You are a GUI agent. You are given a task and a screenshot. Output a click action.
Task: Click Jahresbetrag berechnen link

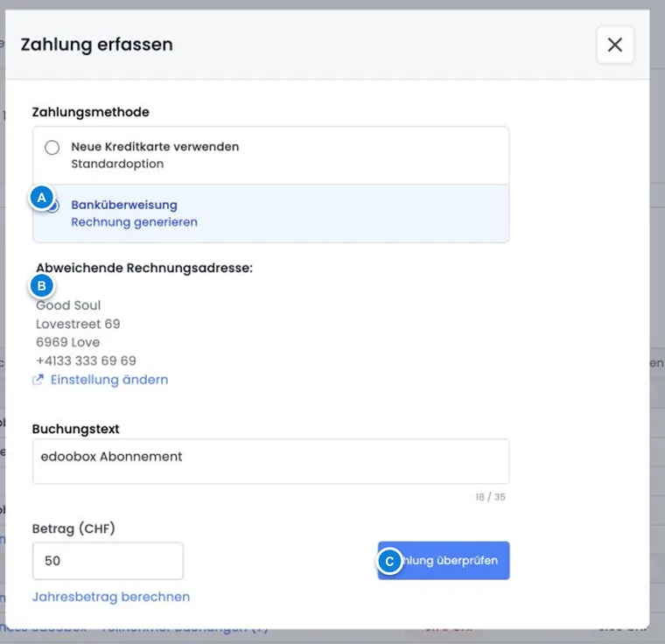pos(111,597)
